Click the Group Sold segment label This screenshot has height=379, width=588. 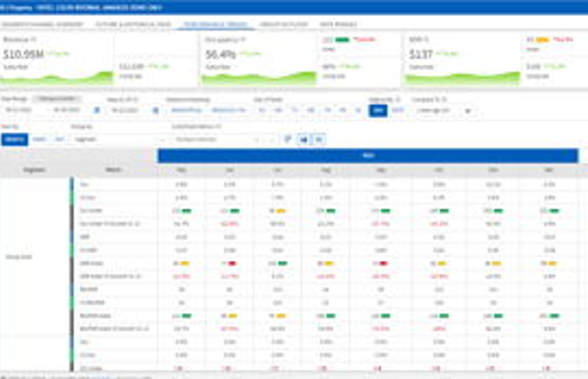[19, 257]
